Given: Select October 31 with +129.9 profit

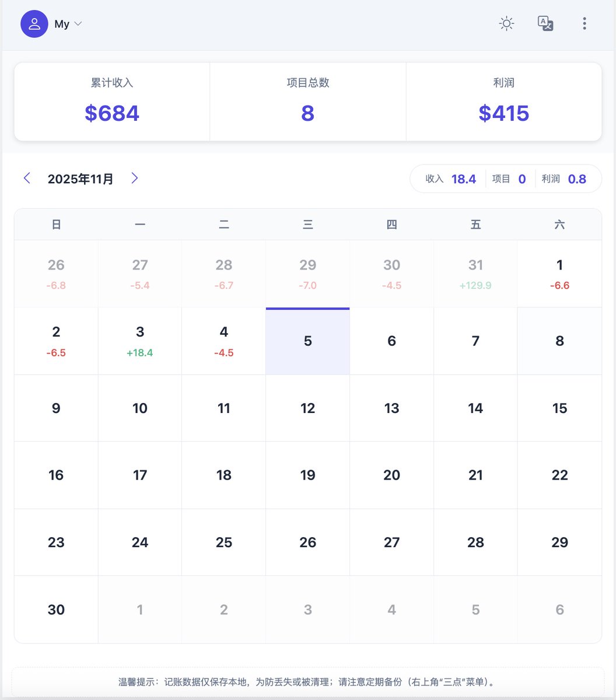Looking at the screenshot, I should click(475, 274).
